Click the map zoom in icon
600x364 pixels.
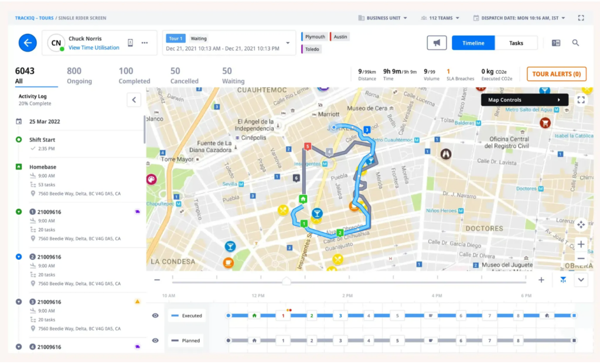581,244
